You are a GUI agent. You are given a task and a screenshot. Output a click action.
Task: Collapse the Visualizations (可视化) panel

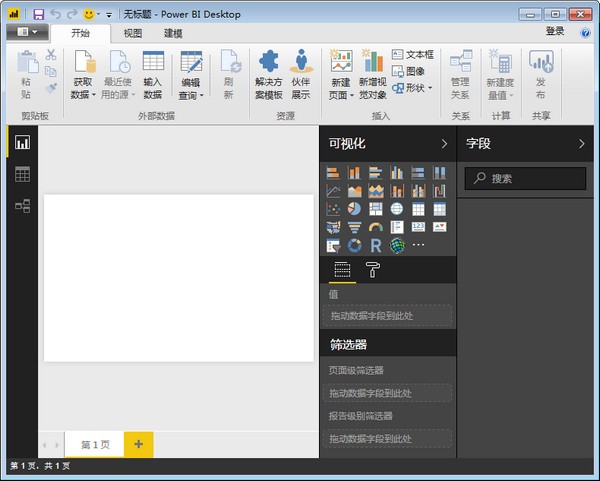point(444,144)
